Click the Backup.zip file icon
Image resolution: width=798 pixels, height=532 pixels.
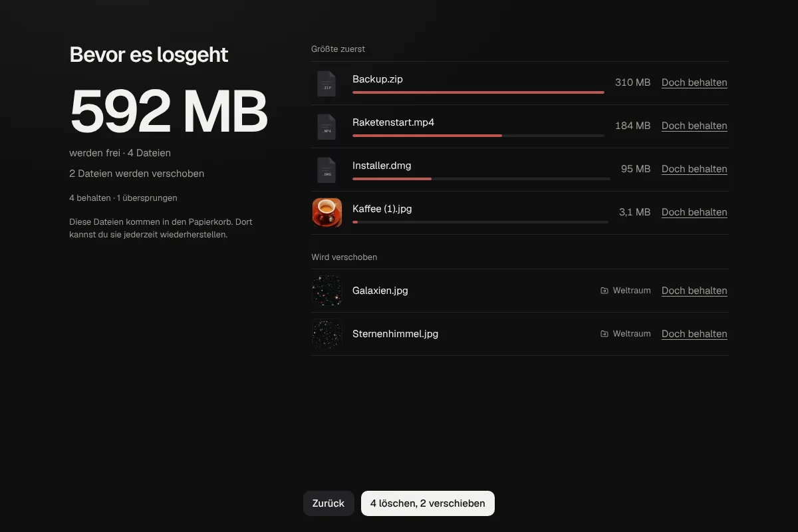[327, 83]
